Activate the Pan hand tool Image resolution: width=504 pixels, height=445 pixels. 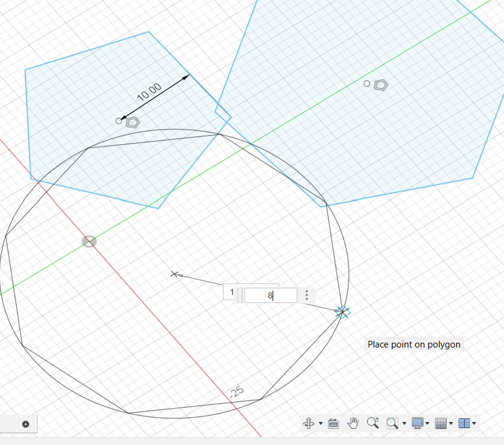(353, 423)
